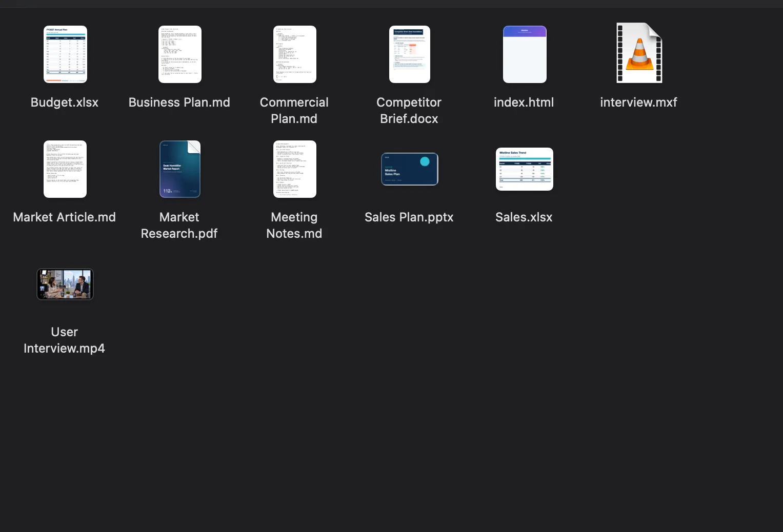Click the "Market Research.pdf" name label
The width and height of the screenshot is (783, 532).
coord(179,226)
